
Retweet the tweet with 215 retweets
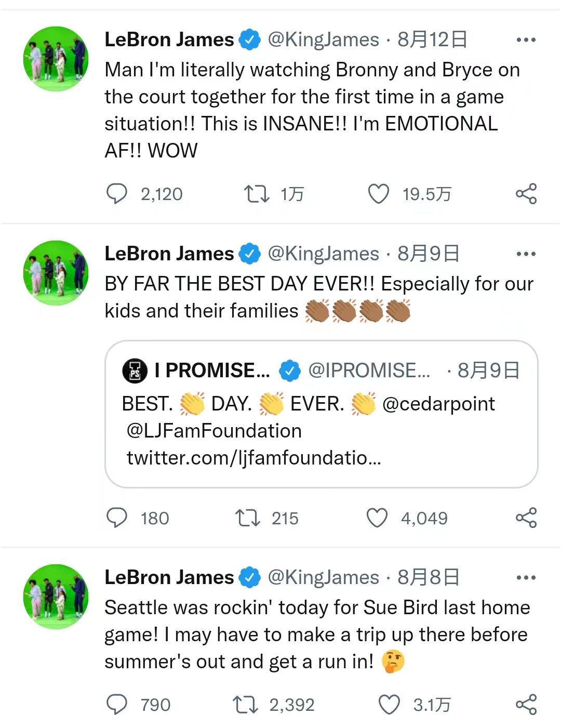pyautogui.click(x=248, y=518)
